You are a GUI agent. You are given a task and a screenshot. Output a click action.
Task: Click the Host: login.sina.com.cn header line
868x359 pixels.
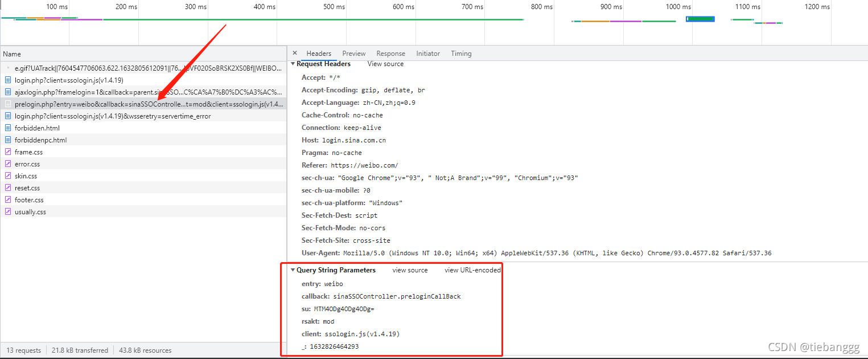point(344,140)
